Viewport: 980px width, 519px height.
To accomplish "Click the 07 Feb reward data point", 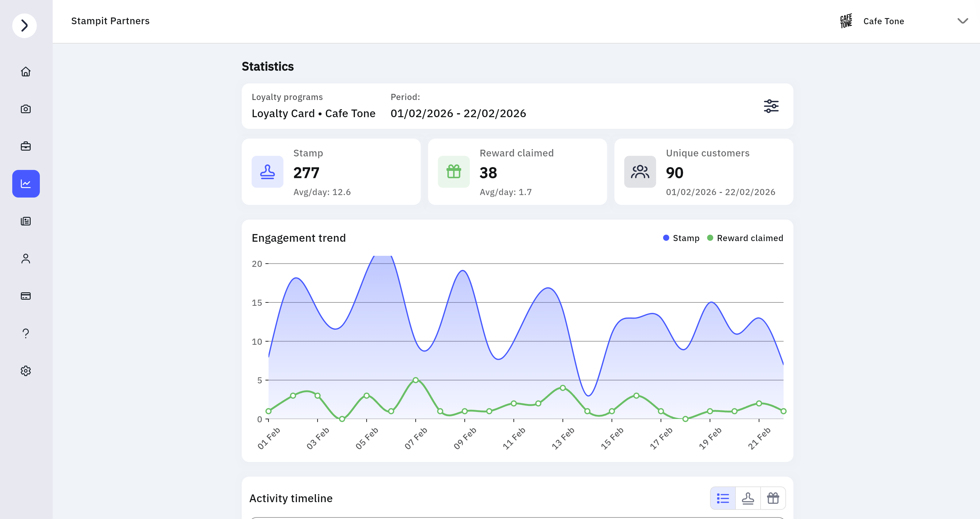I will [x=416, y=380].
